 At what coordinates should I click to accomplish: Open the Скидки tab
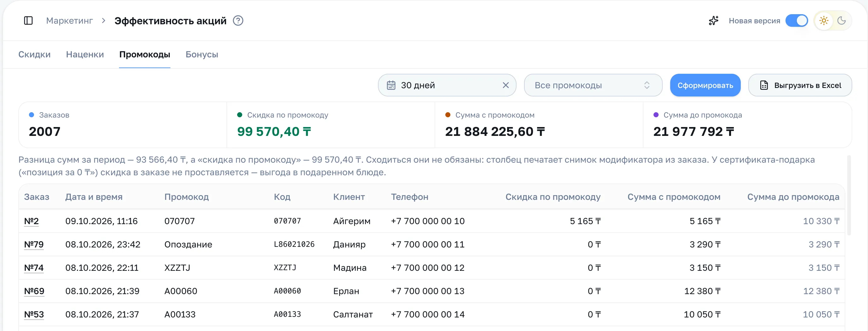(x=34, y=54)
